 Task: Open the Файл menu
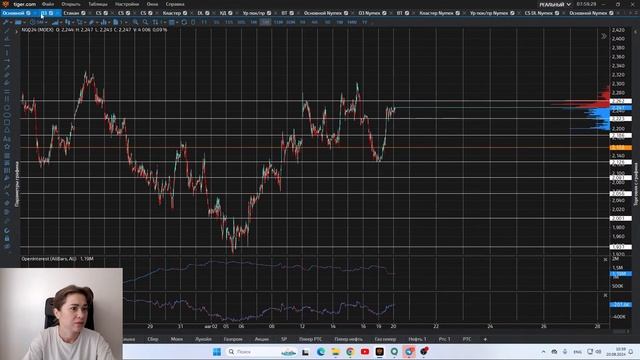pos(48,4)
